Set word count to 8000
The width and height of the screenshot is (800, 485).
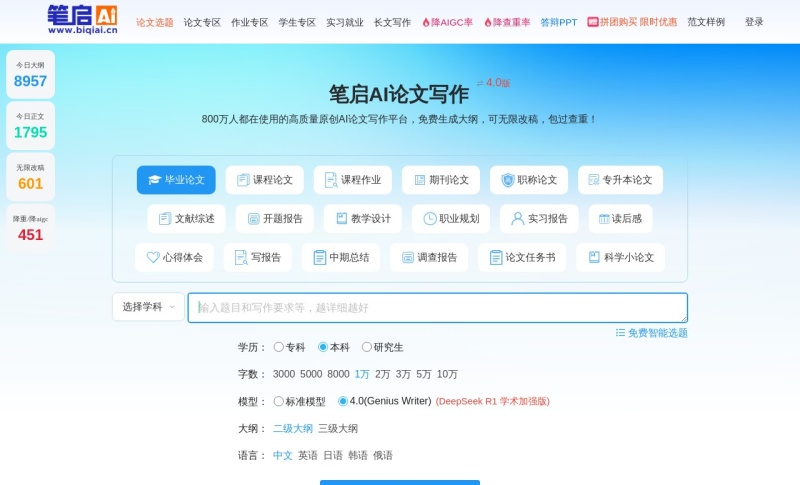pos(338,374)
